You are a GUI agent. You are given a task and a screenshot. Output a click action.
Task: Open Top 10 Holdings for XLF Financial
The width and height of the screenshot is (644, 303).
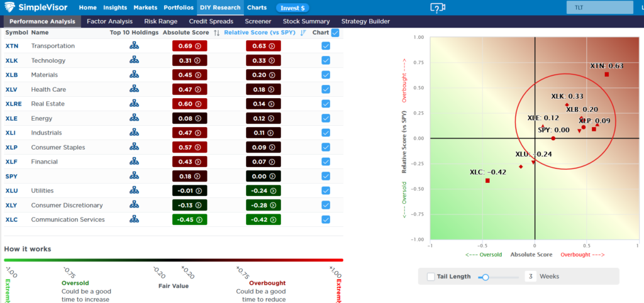coord(134,162)
